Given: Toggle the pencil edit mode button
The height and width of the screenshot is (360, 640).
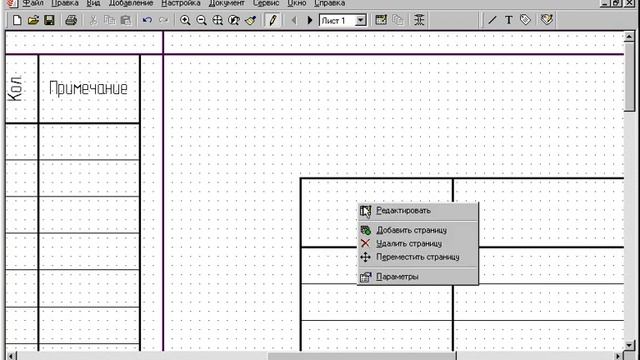Looking at the screenshot, I should point(273,20).
